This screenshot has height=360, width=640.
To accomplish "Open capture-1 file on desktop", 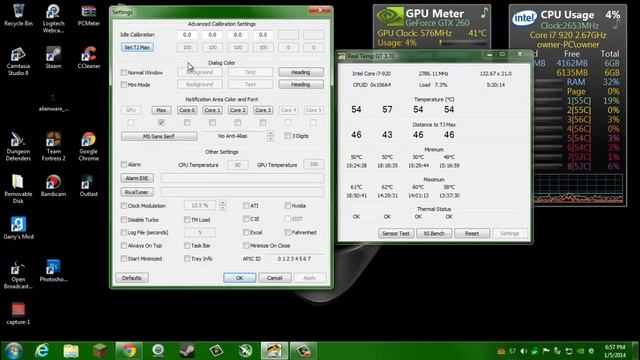I will (18, 313).
